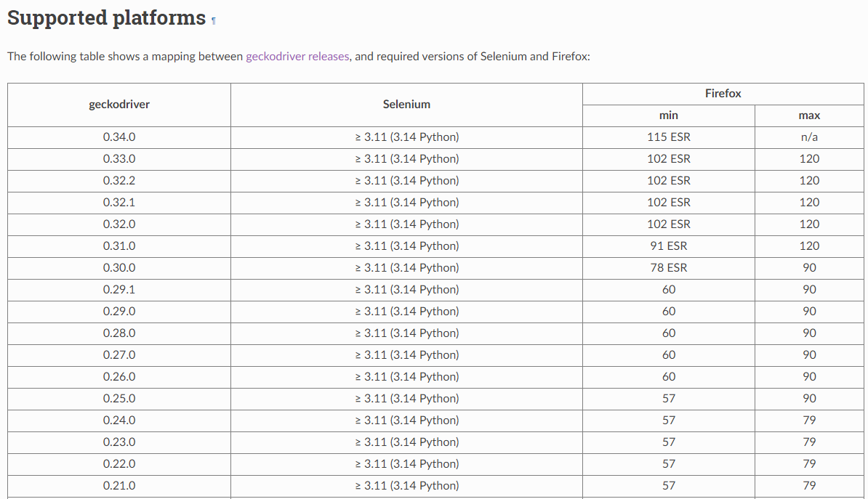
Task: Click the 91 ESR min Firefox cell
Action: tap(669, 246)
